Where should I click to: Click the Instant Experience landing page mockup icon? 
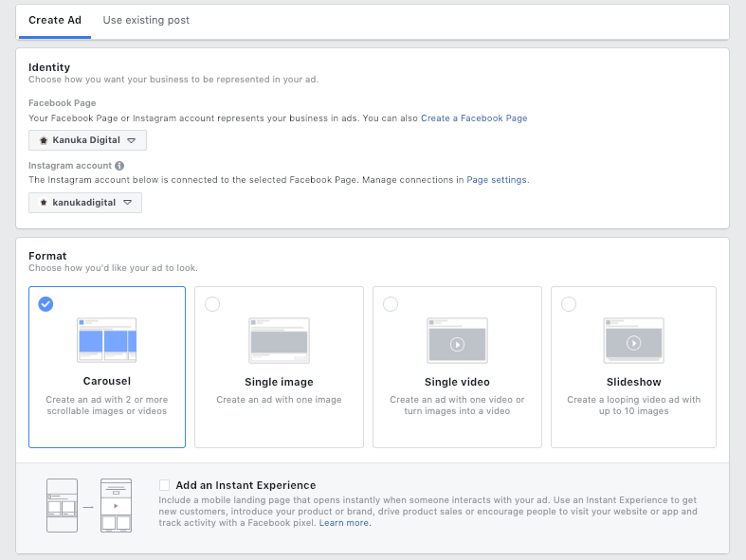[x=116, y=506]
